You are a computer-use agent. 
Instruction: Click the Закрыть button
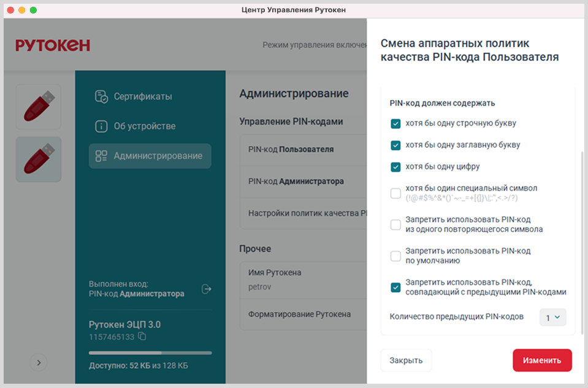(406, 360)
